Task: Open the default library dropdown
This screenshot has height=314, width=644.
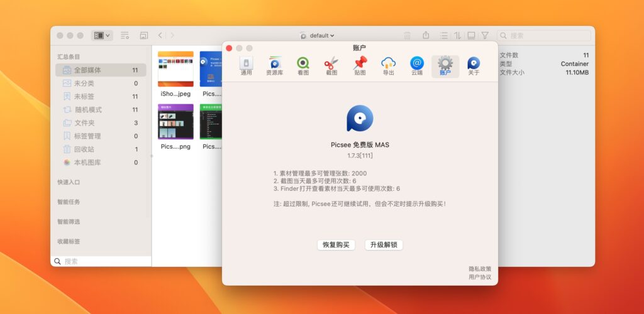Action: click(x=317, y=36)
